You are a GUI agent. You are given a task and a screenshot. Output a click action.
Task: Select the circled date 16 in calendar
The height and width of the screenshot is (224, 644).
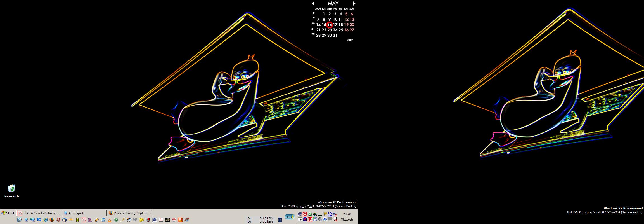pyautogui.click(x=330, y=25)
